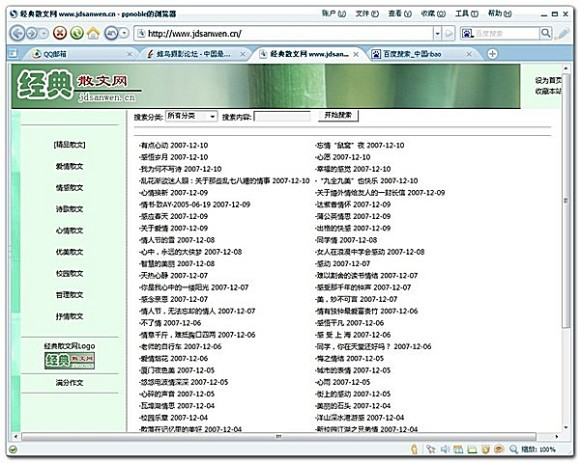
Task: Click the back navigation arrow
Action: point(17,34)
